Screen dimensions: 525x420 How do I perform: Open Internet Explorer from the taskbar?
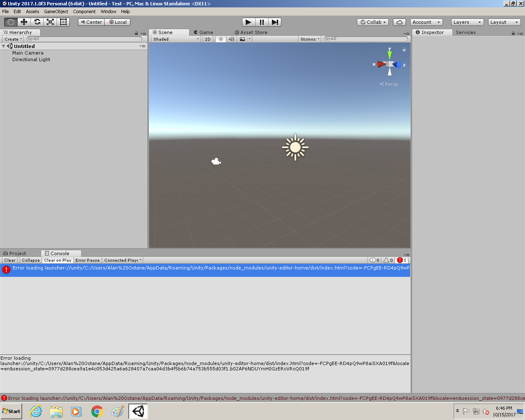(x=36, y=411)
